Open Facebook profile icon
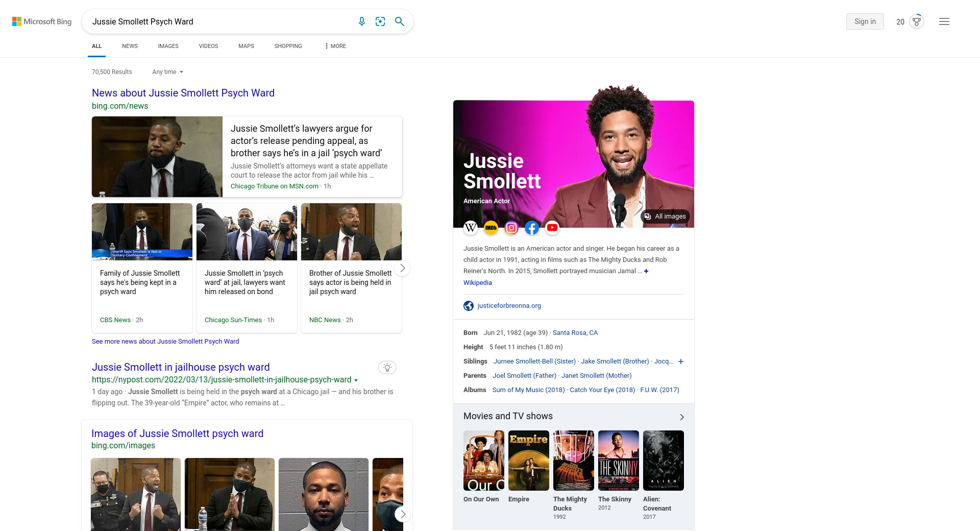Screen dimensions: 980x531 click(532, 228)
